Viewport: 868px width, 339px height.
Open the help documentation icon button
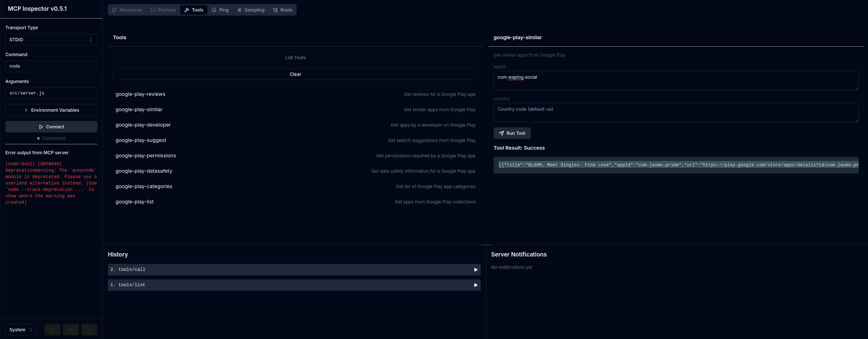click(x=53, y=330)
